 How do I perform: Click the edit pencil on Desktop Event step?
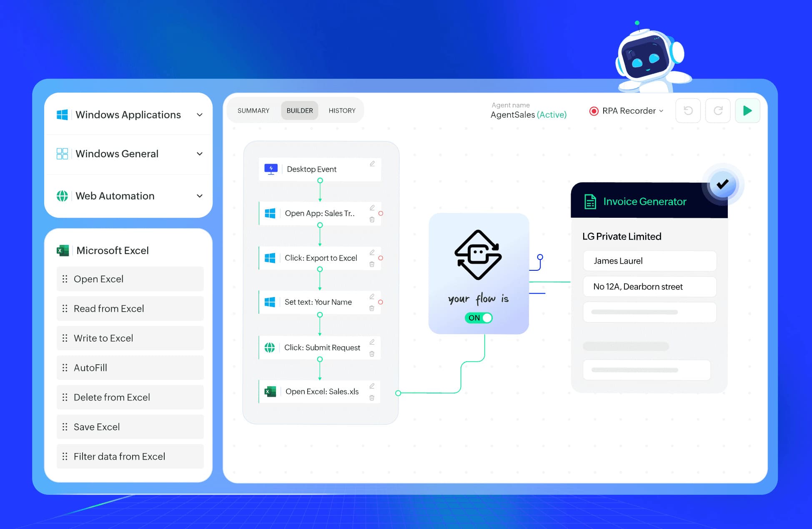372,164
